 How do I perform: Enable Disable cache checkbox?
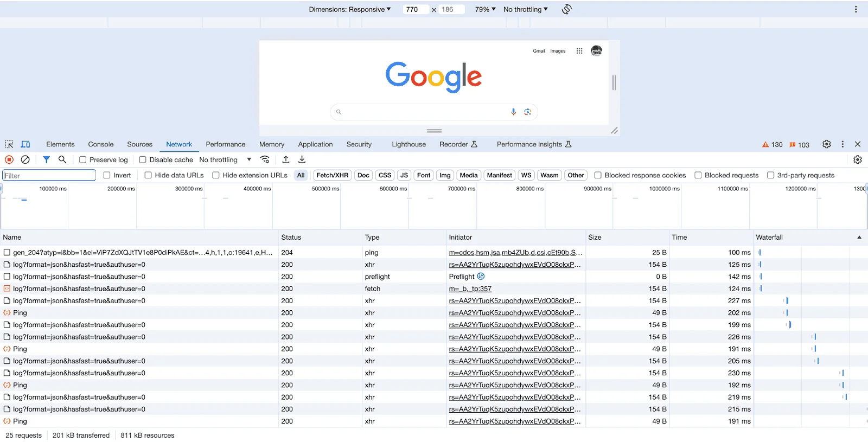coord(143,159)
